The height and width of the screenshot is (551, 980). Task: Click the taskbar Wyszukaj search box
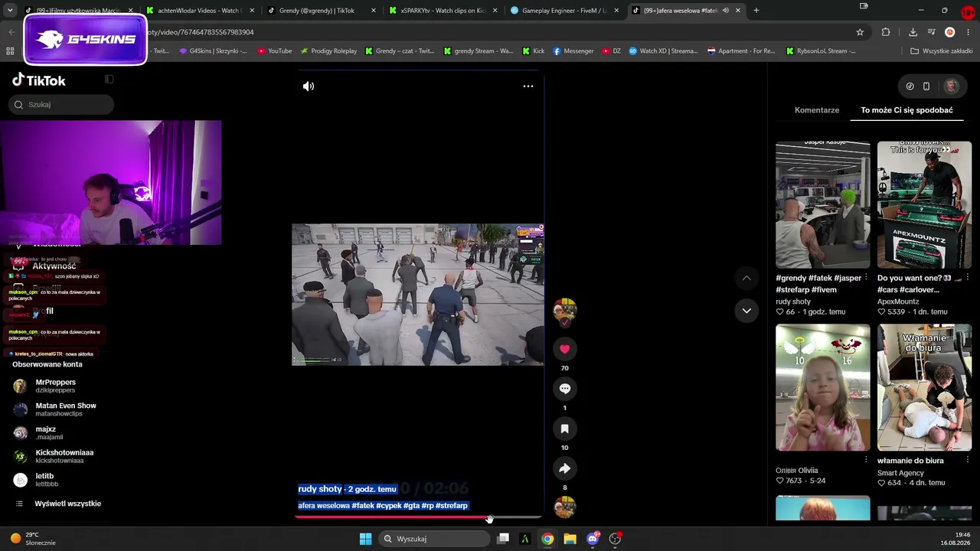click(x=435, y=539)
